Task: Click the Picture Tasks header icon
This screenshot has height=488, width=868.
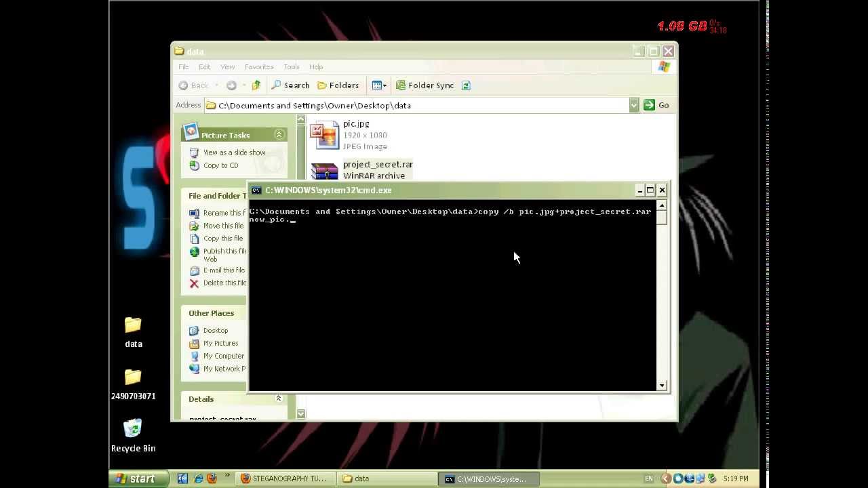Action: click(x=191, y=131)
